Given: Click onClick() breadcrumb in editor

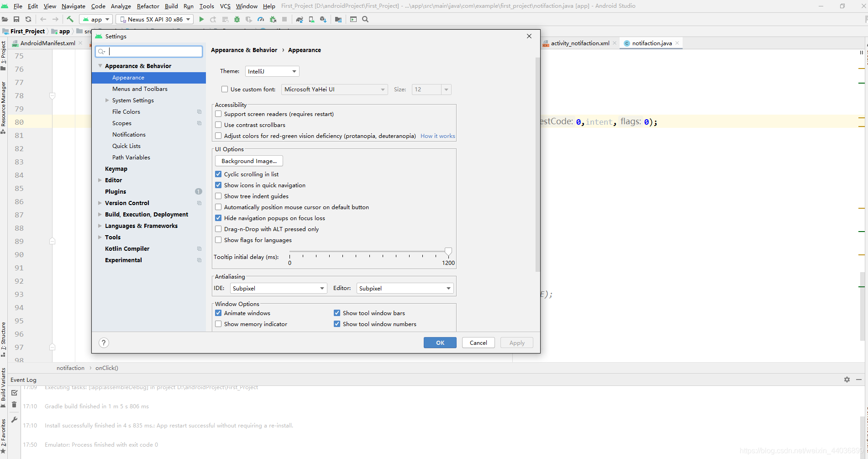Looking at the screenshot, I should [107, 368].
